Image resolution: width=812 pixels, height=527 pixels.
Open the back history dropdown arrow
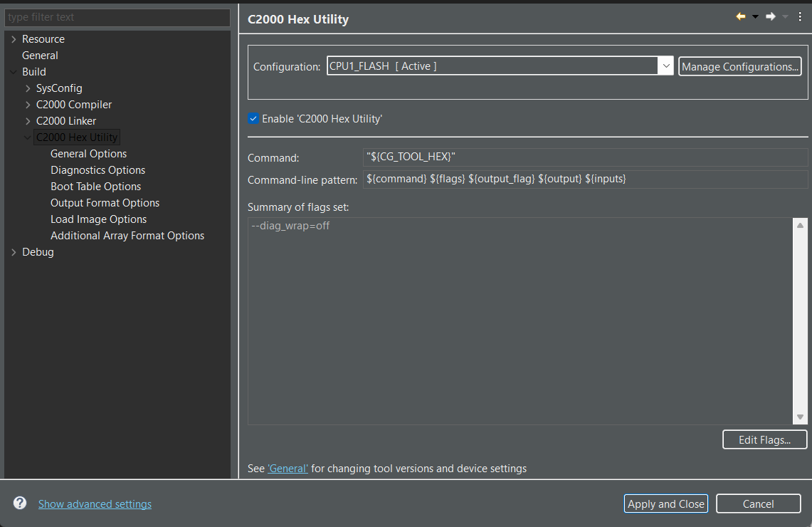coord(755,17)
